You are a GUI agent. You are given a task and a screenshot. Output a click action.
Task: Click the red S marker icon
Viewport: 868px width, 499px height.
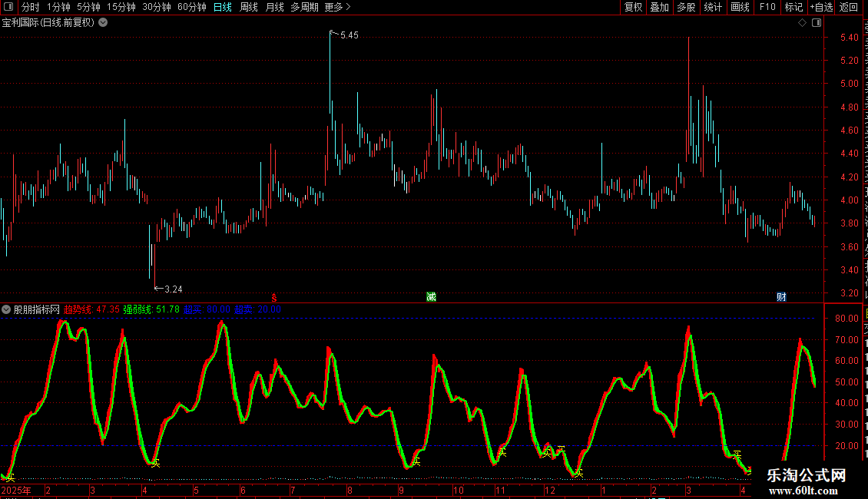click(274, 298)
